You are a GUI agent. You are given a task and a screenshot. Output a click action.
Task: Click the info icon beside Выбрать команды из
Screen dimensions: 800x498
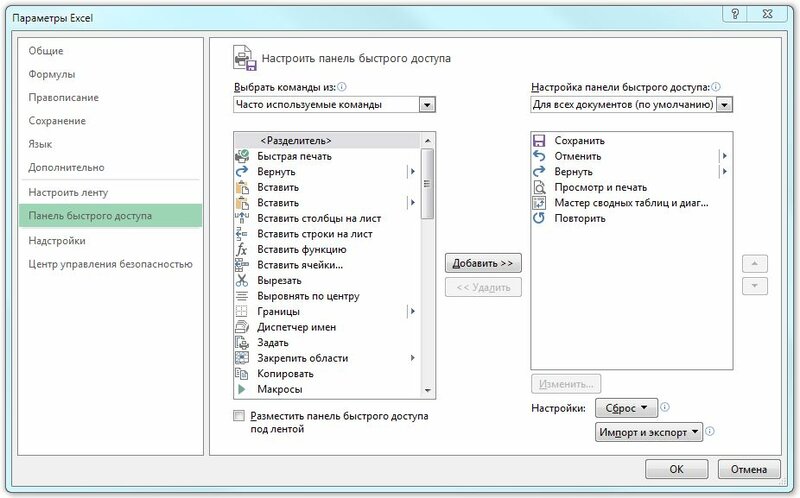pos(342,87)
